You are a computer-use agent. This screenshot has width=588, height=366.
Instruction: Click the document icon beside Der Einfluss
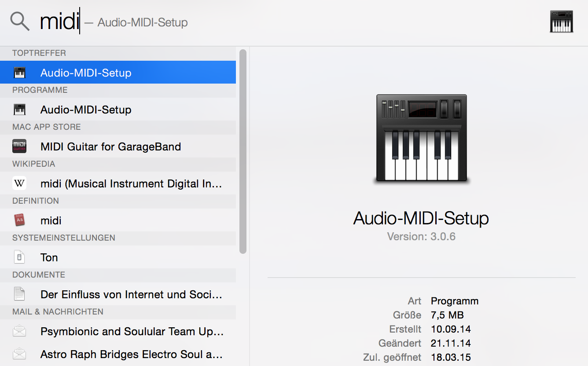click(x=19, y=294)
